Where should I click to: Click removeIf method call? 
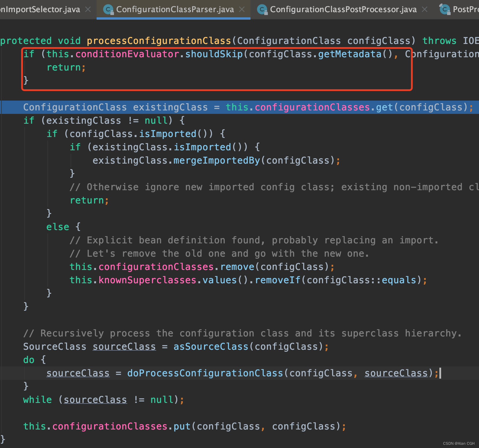277,280
